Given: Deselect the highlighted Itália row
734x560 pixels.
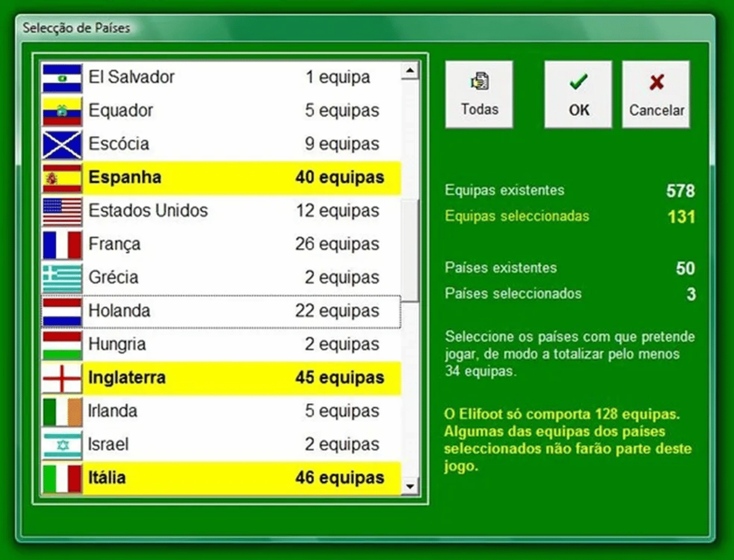Looking at the screenshot, I should 221,478.
